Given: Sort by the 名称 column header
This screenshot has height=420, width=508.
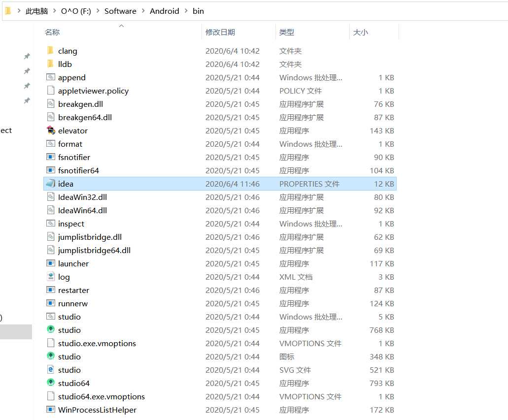Looking at the screenshot, I should [52, 32].
